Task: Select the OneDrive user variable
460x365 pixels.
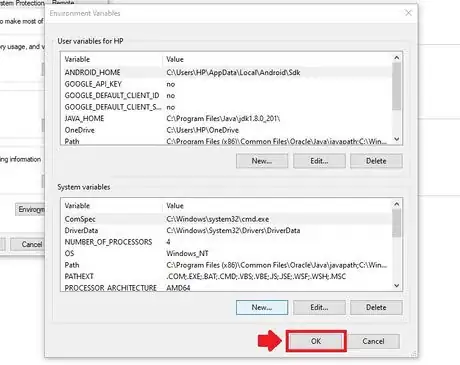Action: [x=226, y=130]
